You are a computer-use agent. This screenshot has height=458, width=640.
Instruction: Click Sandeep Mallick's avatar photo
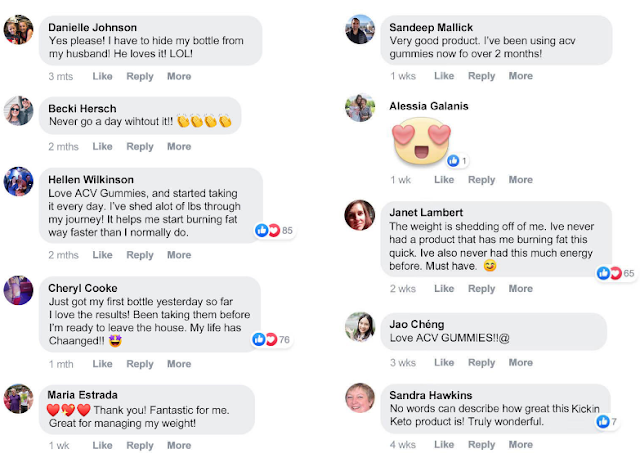(x=360, y=29)
